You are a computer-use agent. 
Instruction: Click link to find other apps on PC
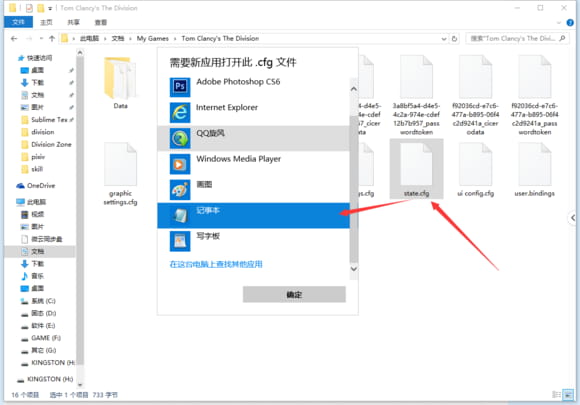point(216,264)
